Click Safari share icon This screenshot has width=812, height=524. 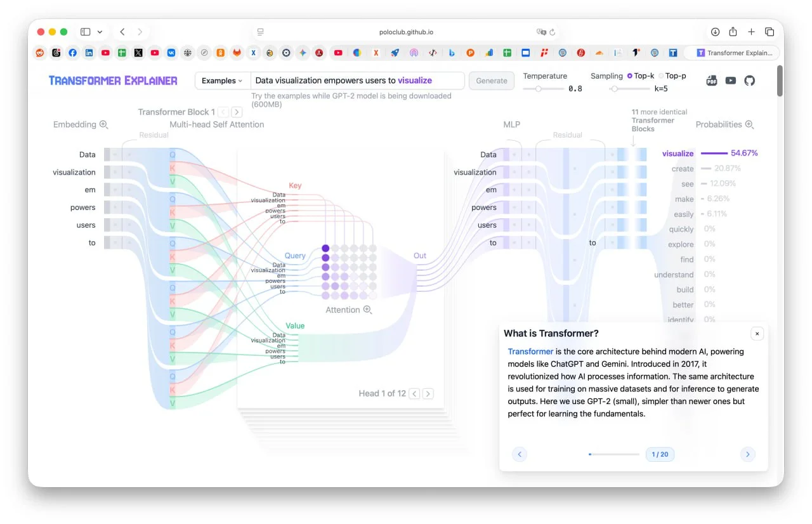click(733, 32)
